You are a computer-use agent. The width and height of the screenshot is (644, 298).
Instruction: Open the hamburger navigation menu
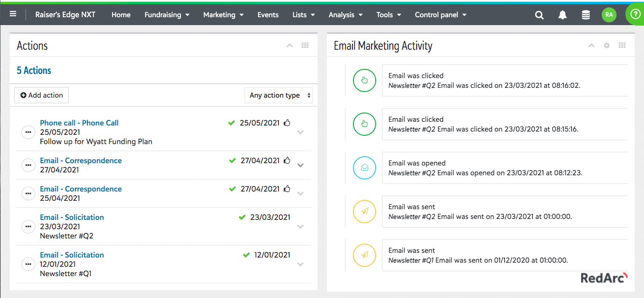point(13,14)
